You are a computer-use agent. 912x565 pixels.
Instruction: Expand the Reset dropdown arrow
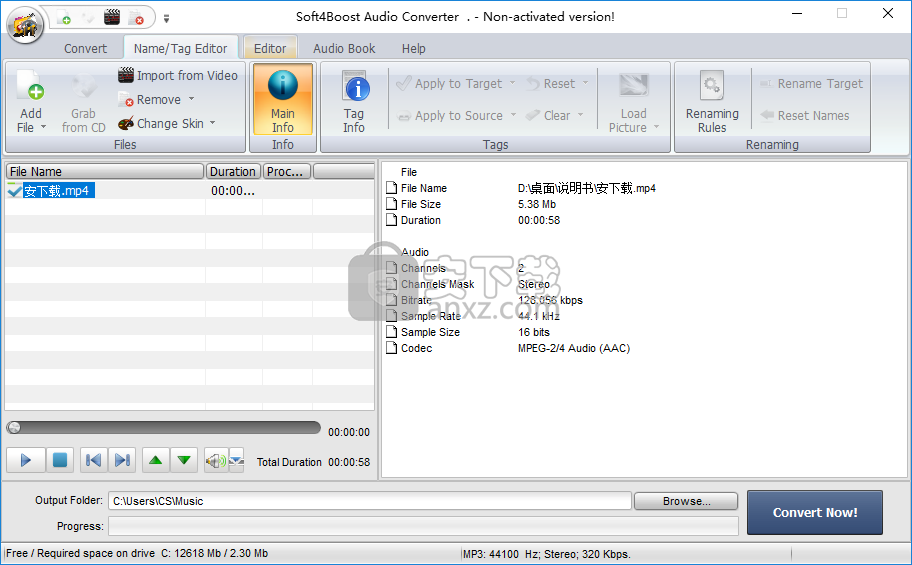[x=585, y=83]
